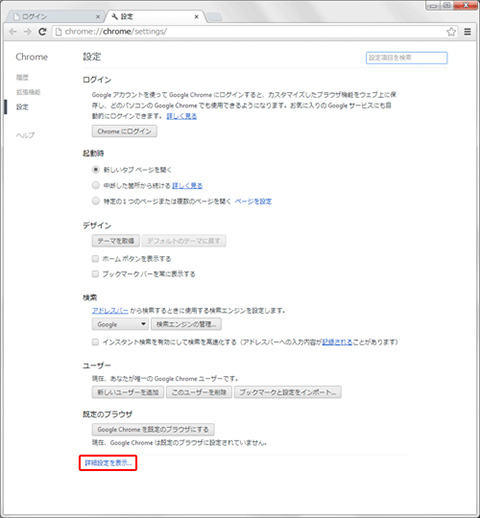Screen dimensions: 480x518
Task: Open the Chrome hamburger menu
Action: point(468,32)
